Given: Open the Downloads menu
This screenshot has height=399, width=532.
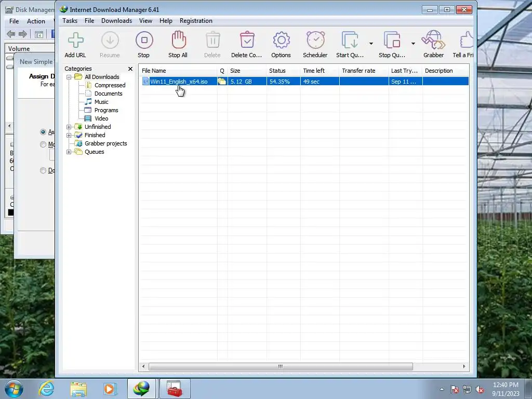Looking at the screenshot, I should pos(116,21).
